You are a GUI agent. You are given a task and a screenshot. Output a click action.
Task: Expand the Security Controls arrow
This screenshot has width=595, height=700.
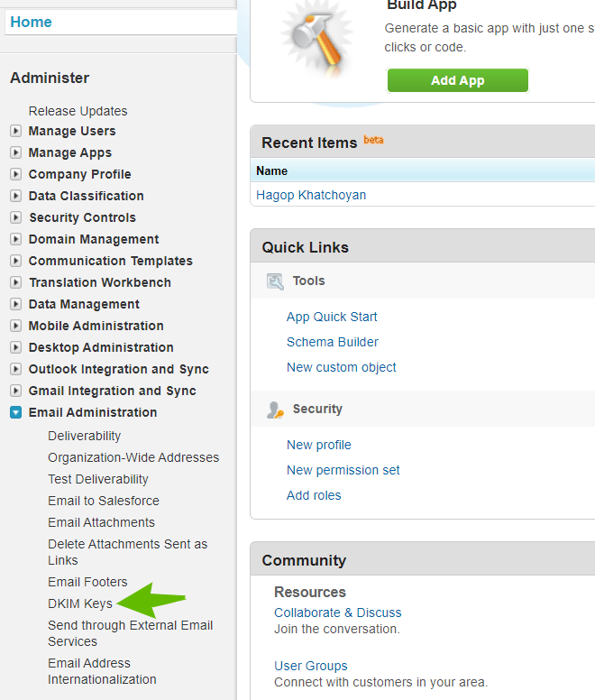click(x=15, y=217)
